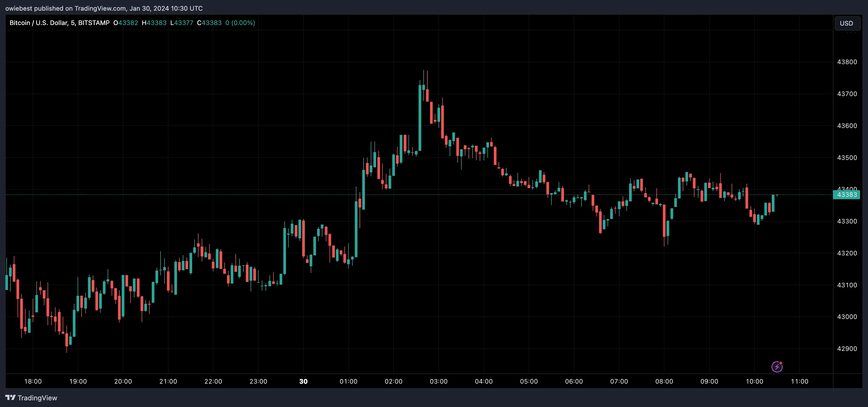Screen dimensions: 868x407
Task: Click the purple lightning trade panel icon
Action: click(777, 367)
